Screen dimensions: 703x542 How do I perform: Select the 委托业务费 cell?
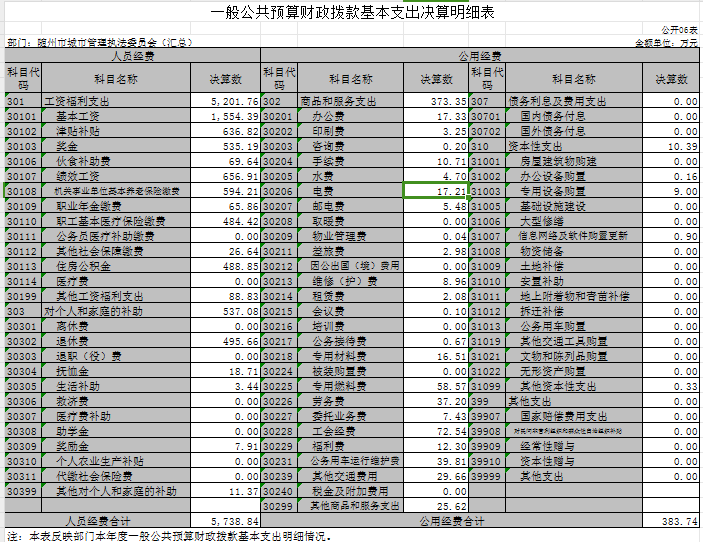pyautogui.click(x=351, y=416)
